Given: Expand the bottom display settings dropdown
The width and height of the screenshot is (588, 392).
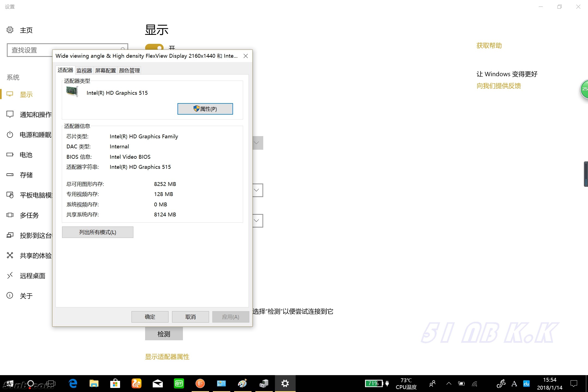Looking at the screenshot, I should (257, 221).
